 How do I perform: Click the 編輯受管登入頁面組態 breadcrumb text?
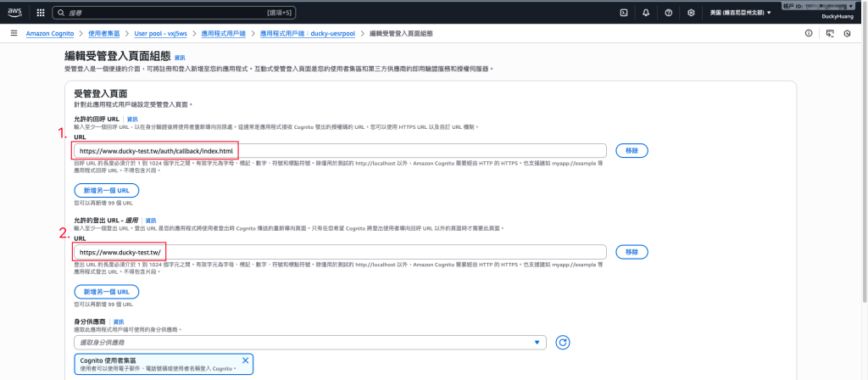401,33
